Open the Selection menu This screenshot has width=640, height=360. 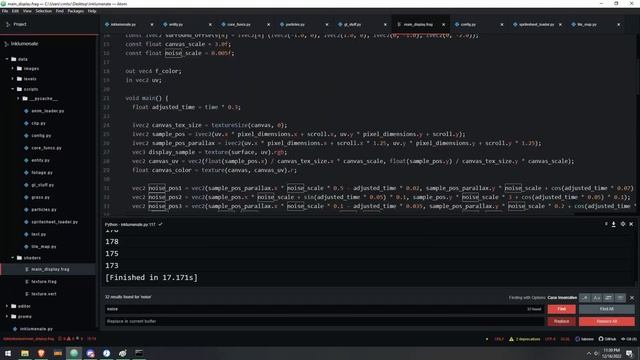click(x=43, y=11)
